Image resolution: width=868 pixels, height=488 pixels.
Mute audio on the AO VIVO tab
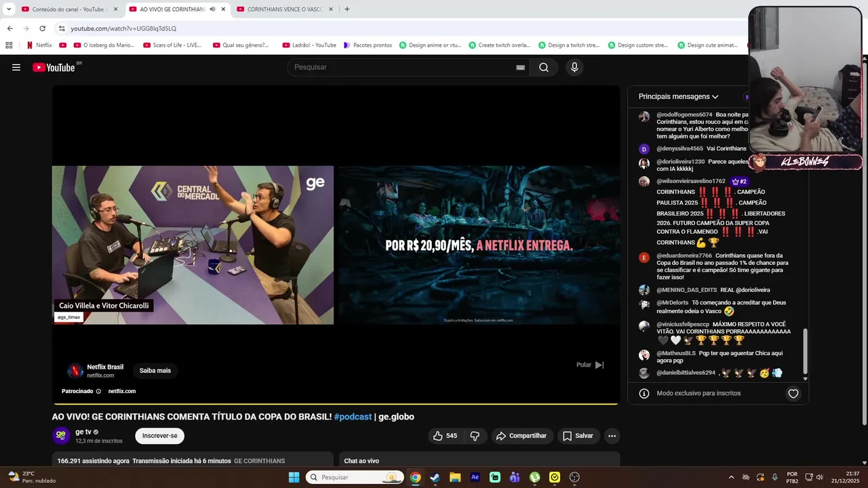tap(212, 9)
